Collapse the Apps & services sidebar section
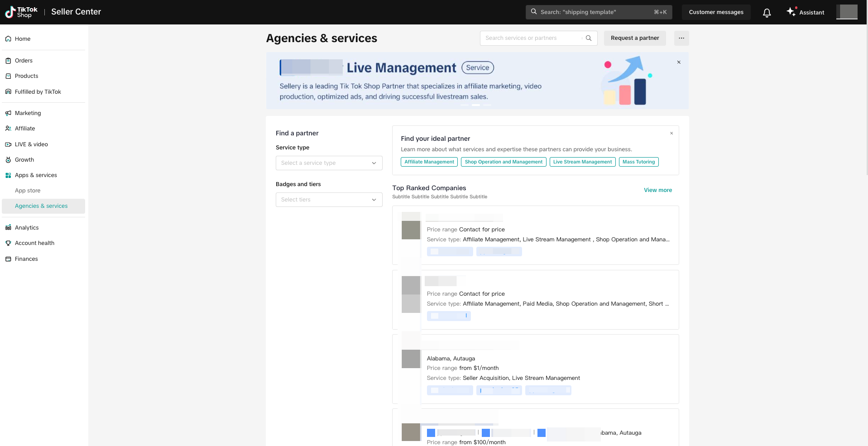 [36, 175]
